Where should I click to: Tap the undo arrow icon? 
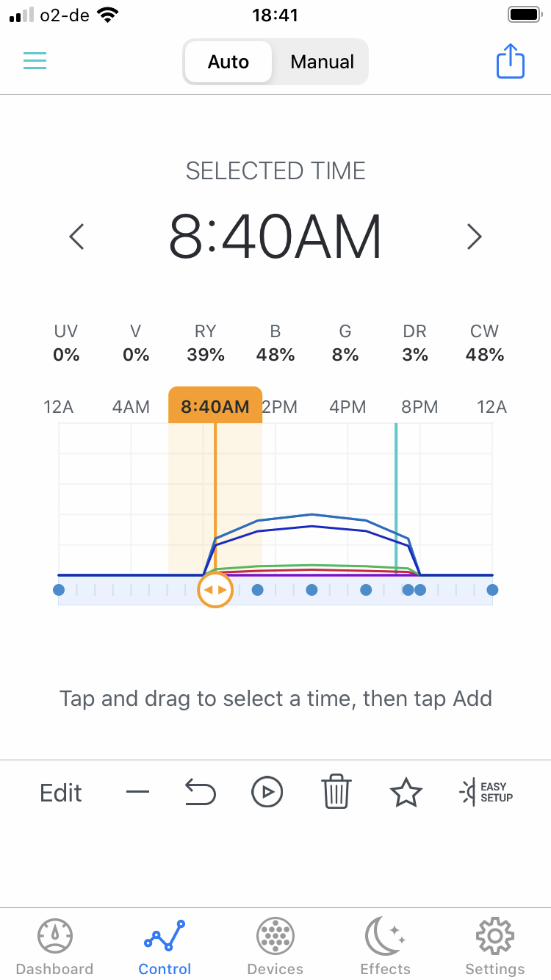click(201, 793)
